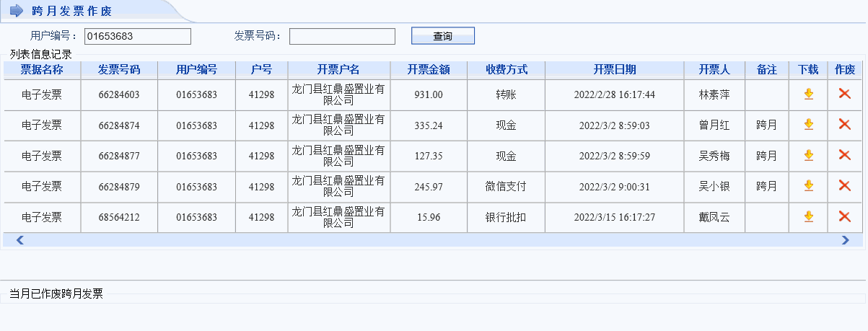Viewport: 868px width, 331px height.
Task: Click into the 发票号码 text box
Action: 342,36
